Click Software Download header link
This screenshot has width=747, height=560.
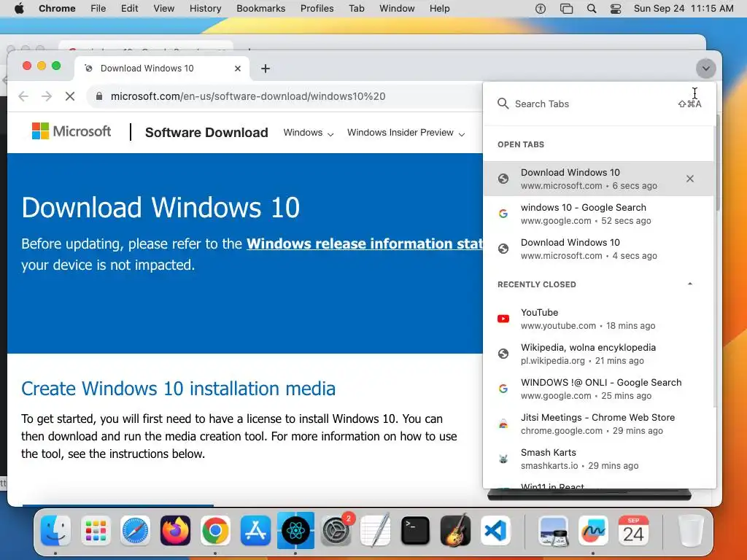tap(206, 133)
